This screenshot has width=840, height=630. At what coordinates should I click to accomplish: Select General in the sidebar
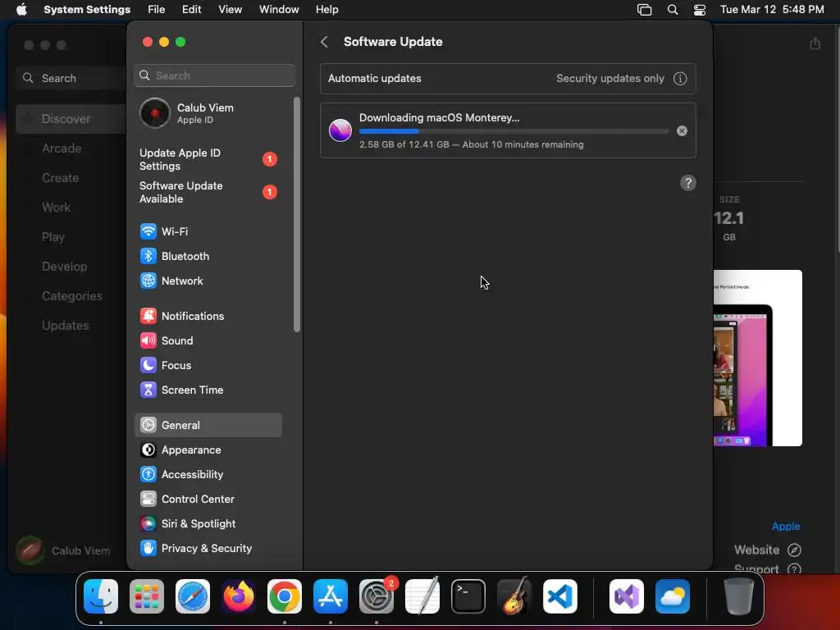pyautogui.click(x=208, y=426)
